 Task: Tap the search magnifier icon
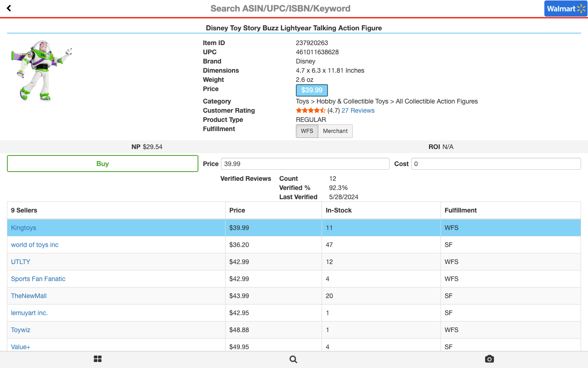pyautogui.click(x=294, y=359)
